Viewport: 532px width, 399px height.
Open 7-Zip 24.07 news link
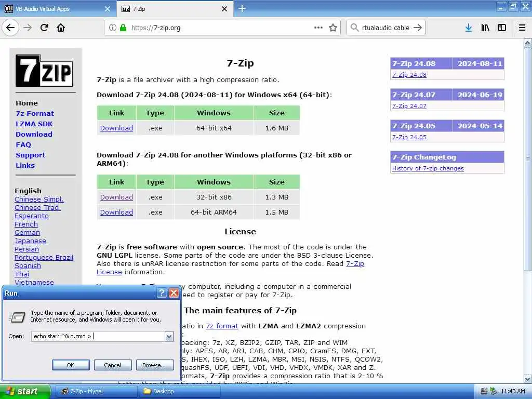409,106
